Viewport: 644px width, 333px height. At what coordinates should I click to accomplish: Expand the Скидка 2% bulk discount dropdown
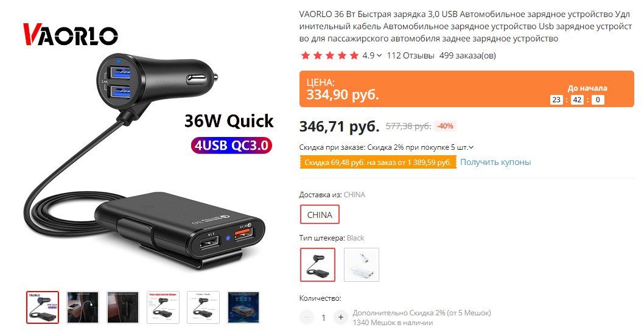click(471, 147)
